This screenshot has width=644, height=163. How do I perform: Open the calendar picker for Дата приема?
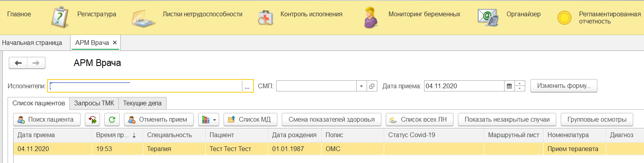tap(509, 86)
